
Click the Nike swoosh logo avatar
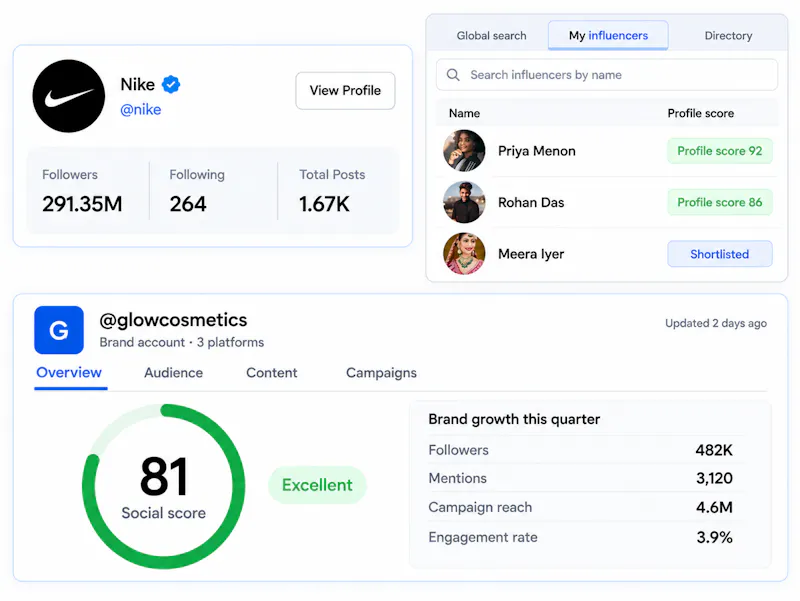pyautogui.click(x=69, y=96)
